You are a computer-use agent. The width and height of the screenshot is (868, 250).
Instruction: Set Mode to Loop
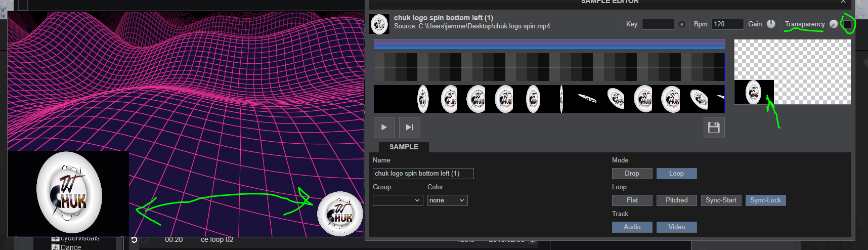point(676,174)
